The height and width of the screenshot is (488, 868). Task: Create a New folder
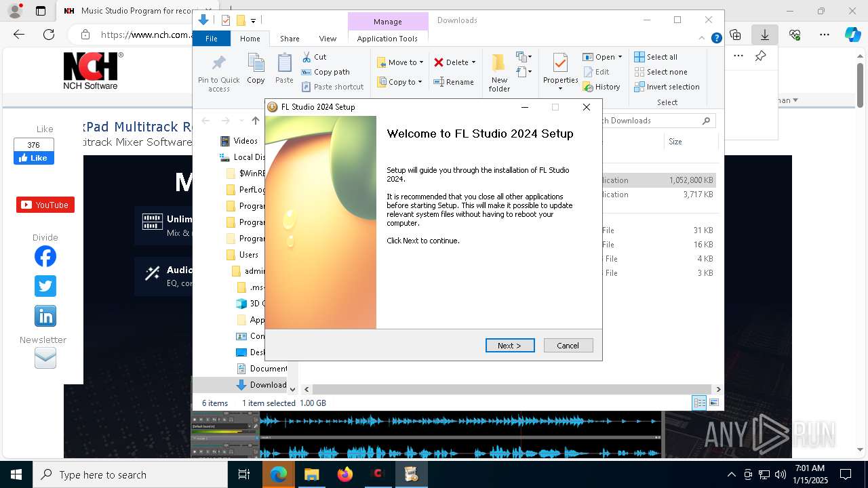499,73
